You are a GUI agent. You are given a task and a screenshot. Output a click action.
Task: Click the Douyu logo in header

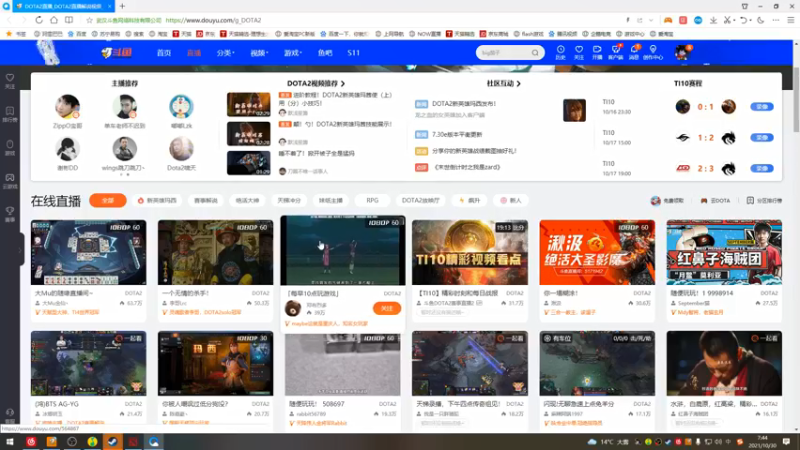pos(117,53)
